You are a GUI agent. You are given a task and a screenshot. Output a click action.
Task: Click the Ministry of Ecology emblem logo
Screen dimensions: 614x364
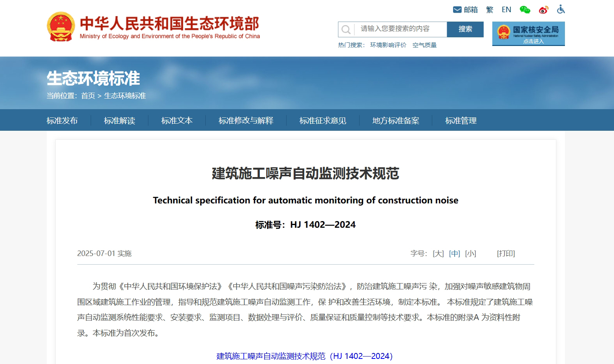click(x=61, y=26)
